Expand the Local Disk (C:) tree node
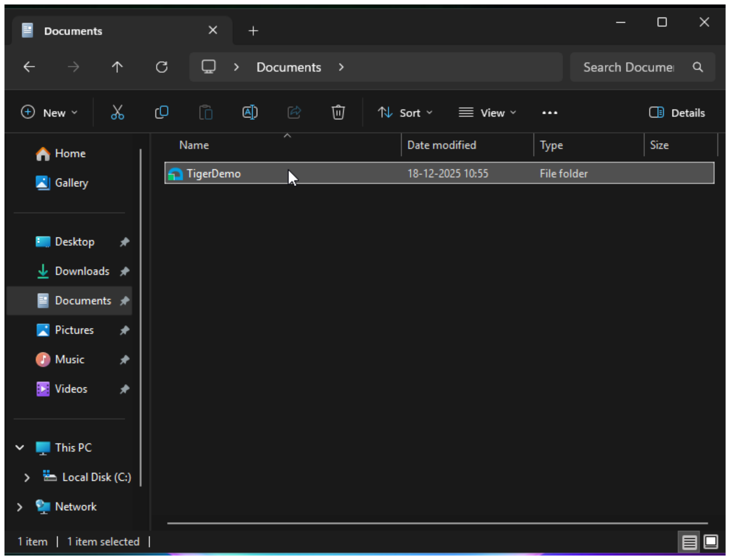730x560 pixels. point(27,478)
